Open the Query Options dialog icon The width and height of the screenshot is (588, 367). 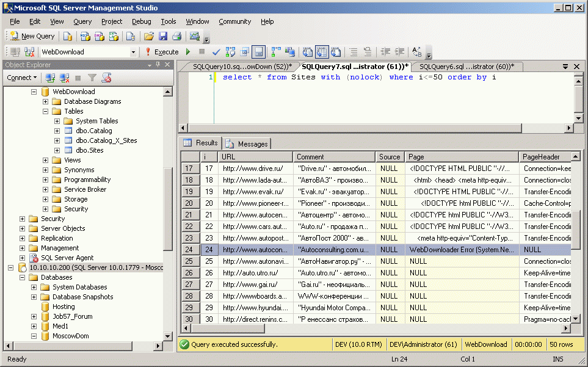coord(244,52)
